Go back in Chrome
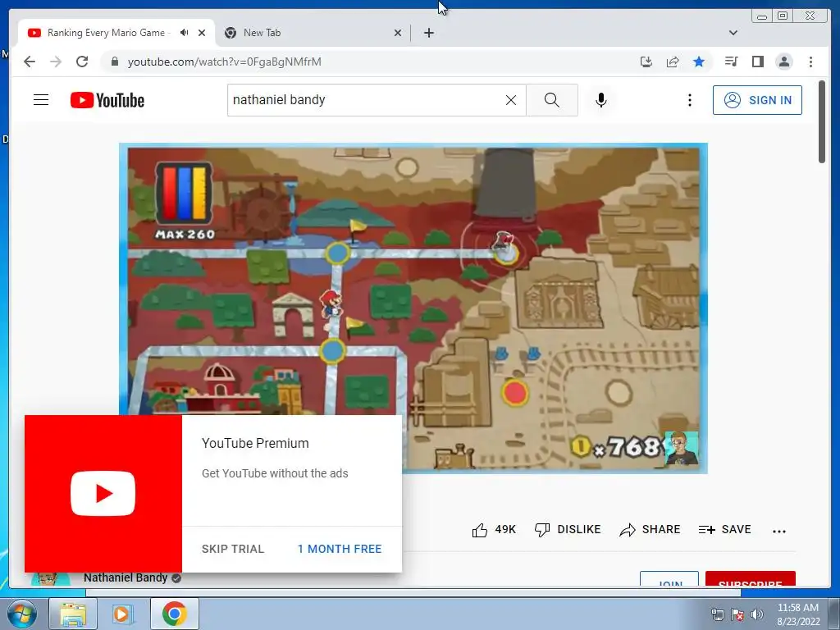Image resolution: width=840 pixels, height=630 pixels. [30, 62]
